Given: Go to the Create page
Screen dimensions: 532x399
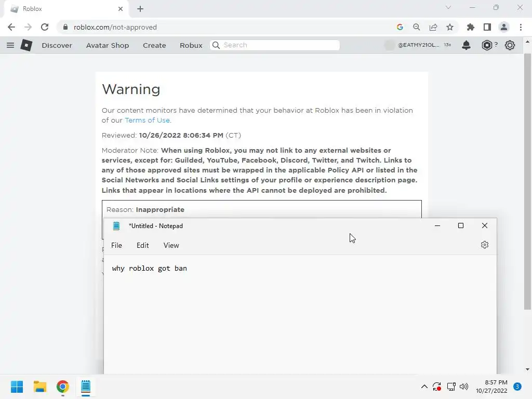Looking at the screenshot, I should coord(154,45).
